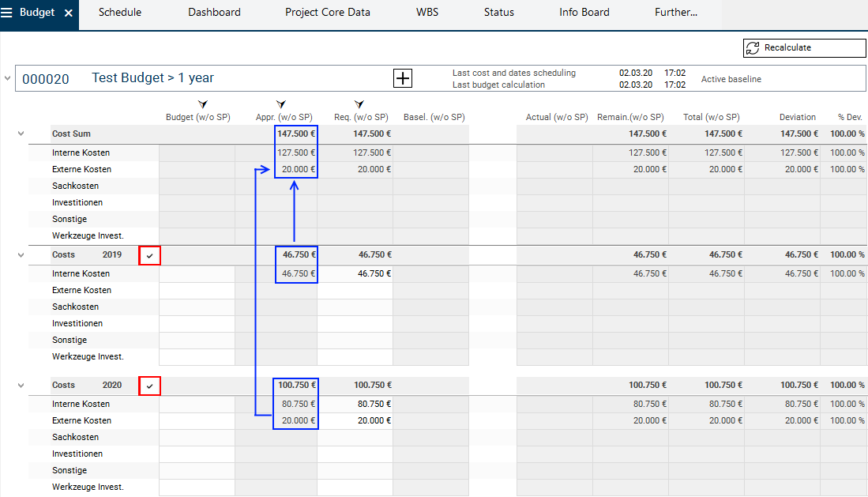Collapse the Costs 2020 section
Image resolution: width=868 pixels, height=497 pixels.
21,386
